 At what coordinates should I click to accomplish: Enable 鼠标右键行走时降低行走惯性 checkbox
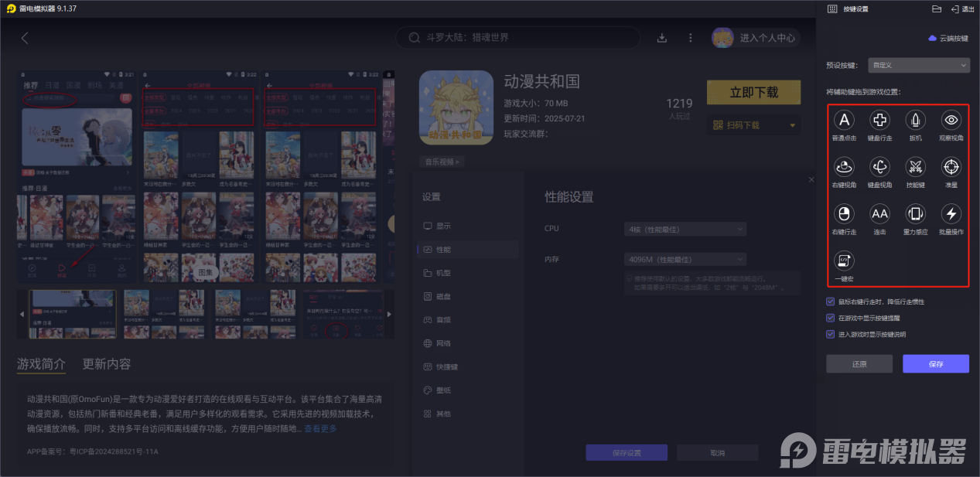[x=830, y=302]
